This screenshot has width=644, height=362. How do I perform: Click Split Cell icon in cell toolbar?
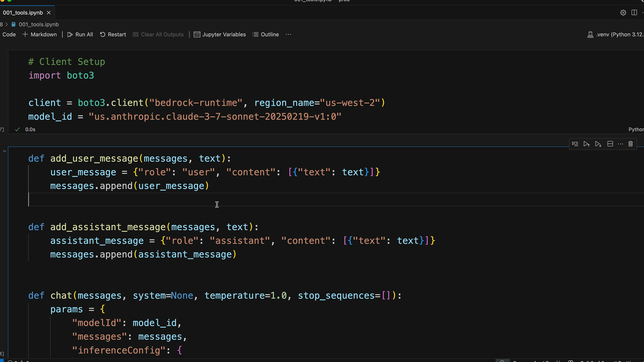click(610, 144)
